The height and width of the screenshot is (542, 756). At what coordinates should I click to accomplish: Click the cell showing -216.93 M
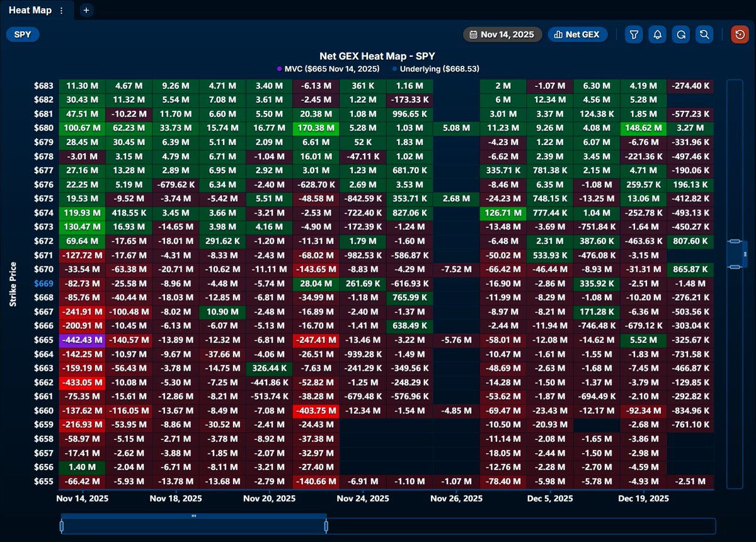pyautogui.click(x=81, y=425)
